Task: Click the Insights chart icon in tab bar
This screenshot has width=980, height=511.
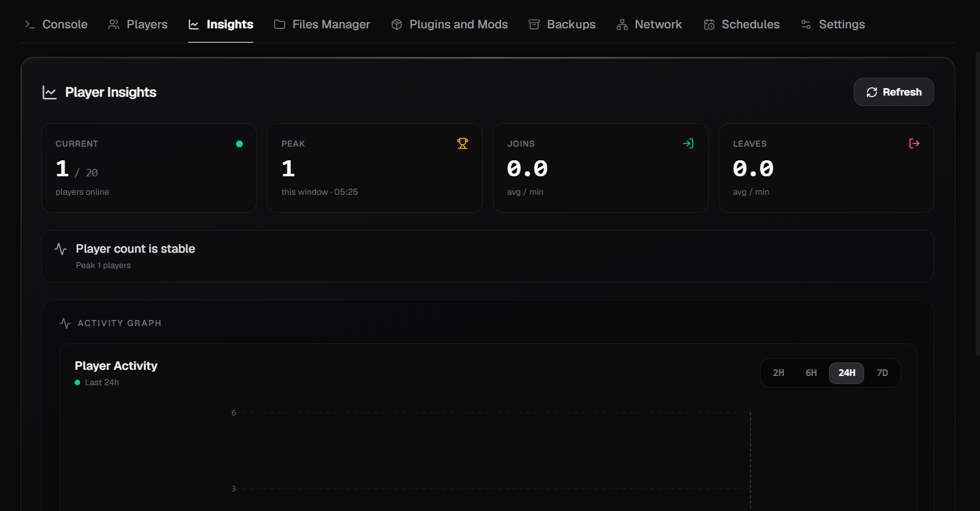Action: tap(194, 24)
